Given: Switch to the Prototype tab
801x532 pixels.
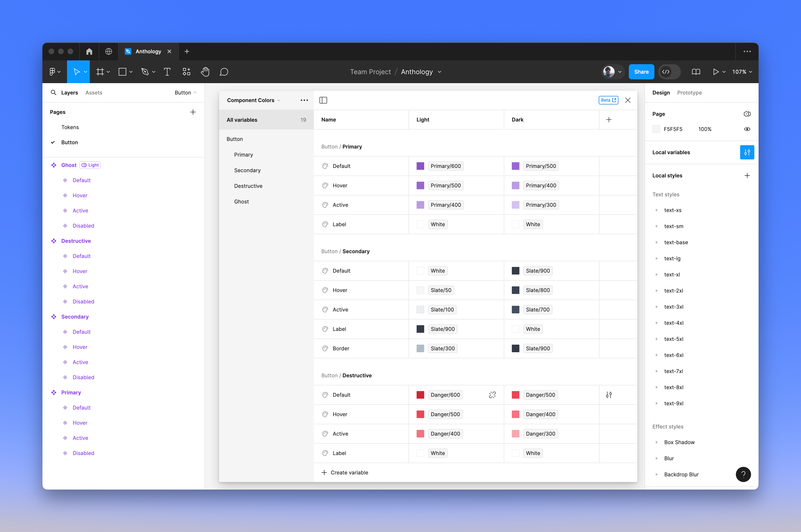Looking at the screenshot, I should coord(689,92).
